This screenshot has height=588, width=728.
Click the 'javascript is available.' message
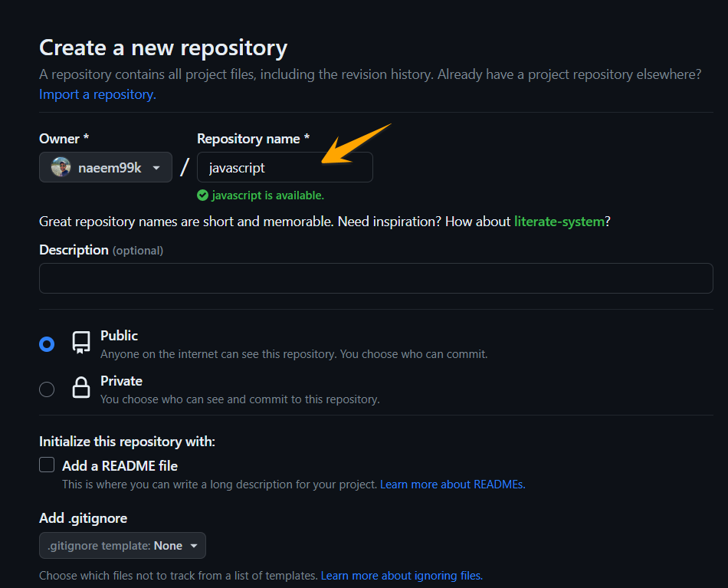268,195
